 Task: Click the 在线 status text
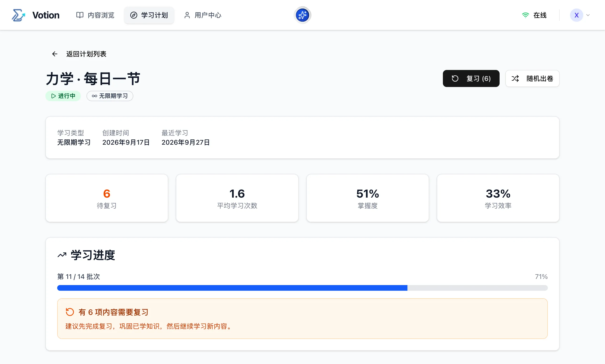(x=540, y=15)
